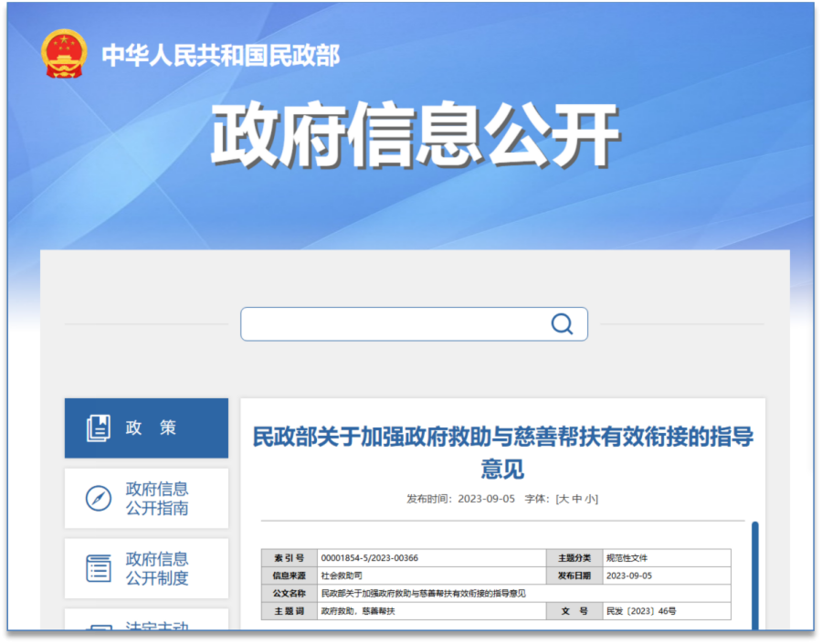Select the index number 00001854-5/2023-00366
Screen dimensions: 822x644
point(370,558)
